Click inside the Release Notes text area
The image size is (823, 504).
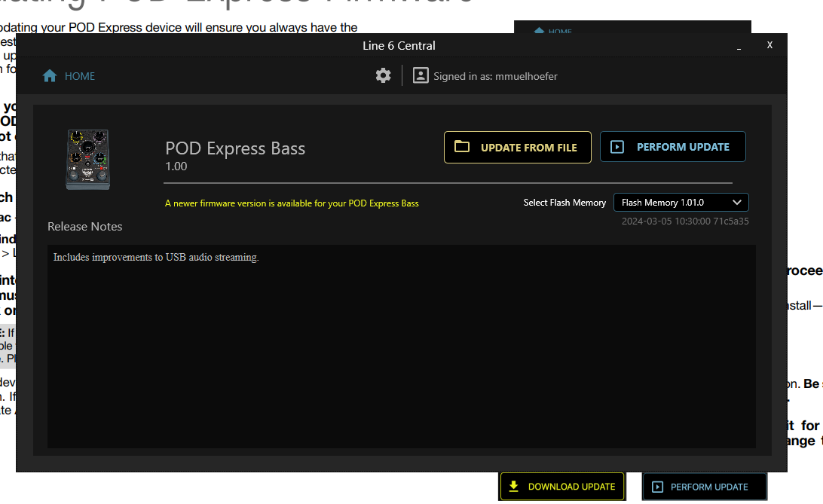pyautogui.click(x=401, y=347)
